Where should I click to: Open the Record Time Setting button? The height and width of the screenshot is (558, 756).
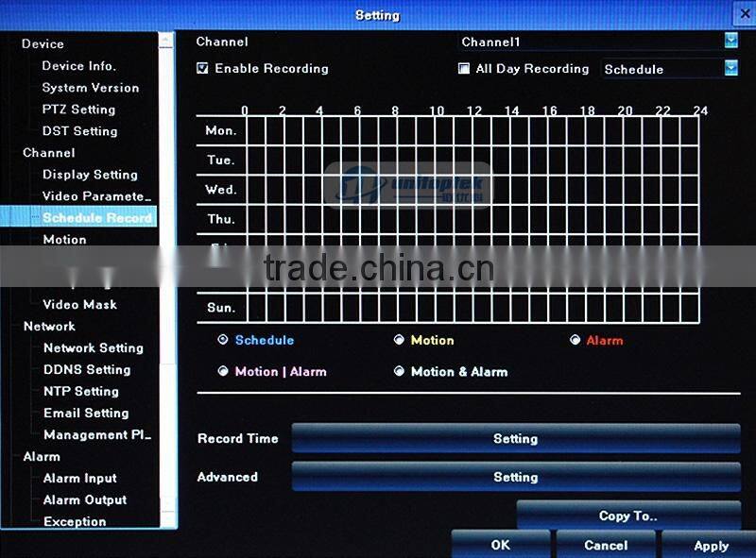pyautogui.click(x=515, y=438)
